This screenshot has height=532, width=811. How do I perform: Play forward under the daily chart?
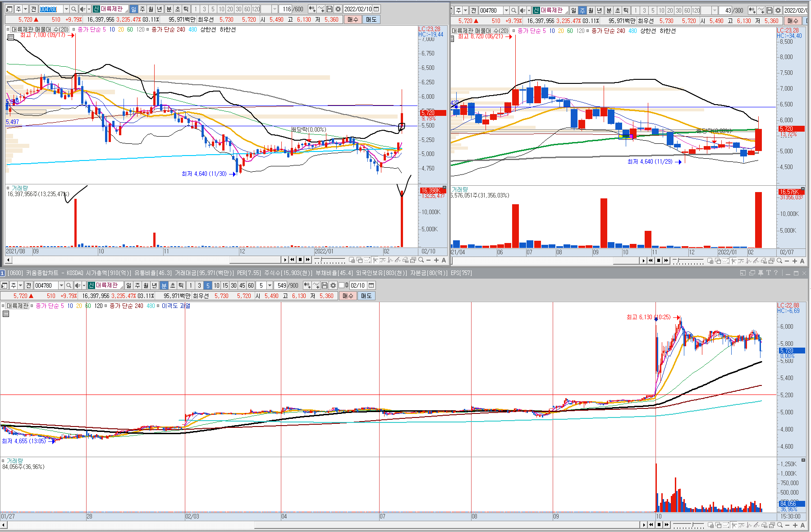point(285,260)
